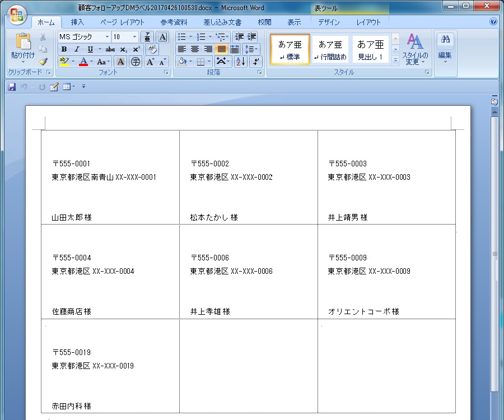Screen dimensions: 504x420
Task: Switch to the 参考資料 tab
Action: click(174, 22)
